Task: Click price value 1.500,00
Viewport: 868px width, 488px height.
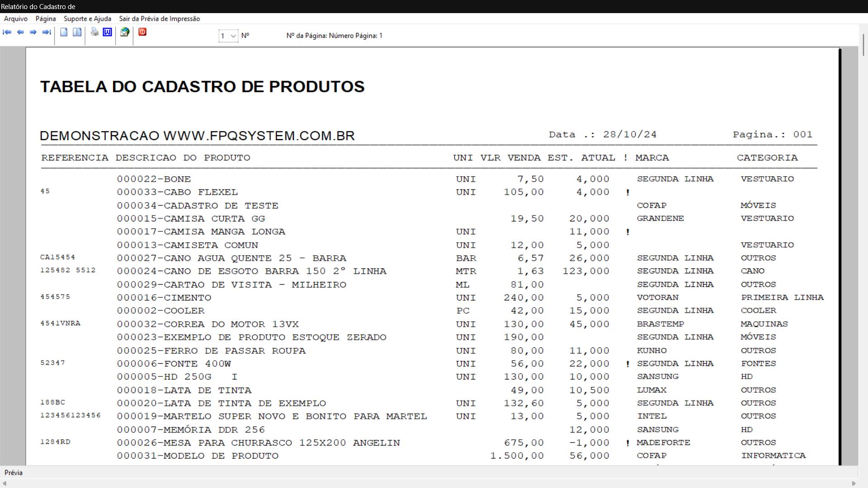Action: click(517, 456)
